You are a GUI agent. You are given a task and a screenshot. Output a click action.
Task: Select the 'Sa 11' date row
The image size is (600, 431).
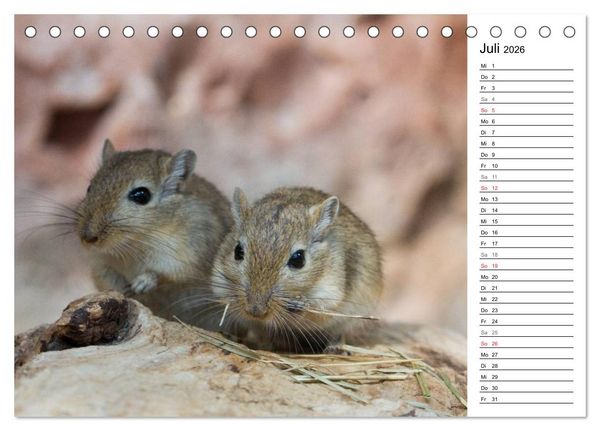pyautogui.click(x=527, y=177)
